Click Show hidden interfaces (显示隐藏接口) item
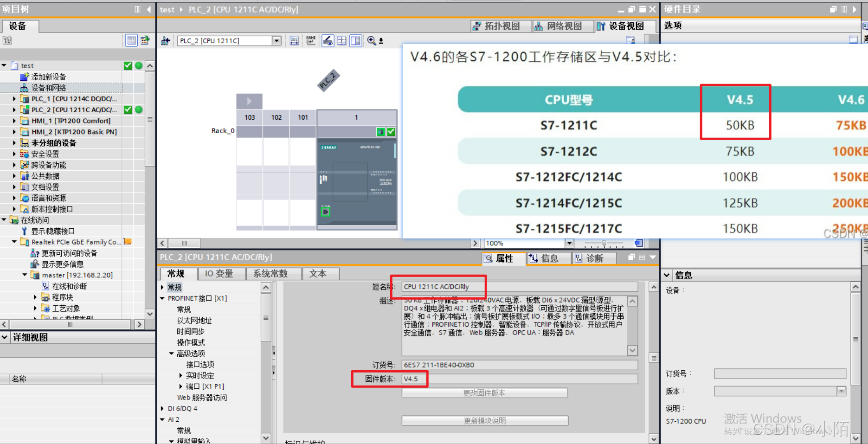The height and width of the screenshot is (444, 868). click(52, 231)
